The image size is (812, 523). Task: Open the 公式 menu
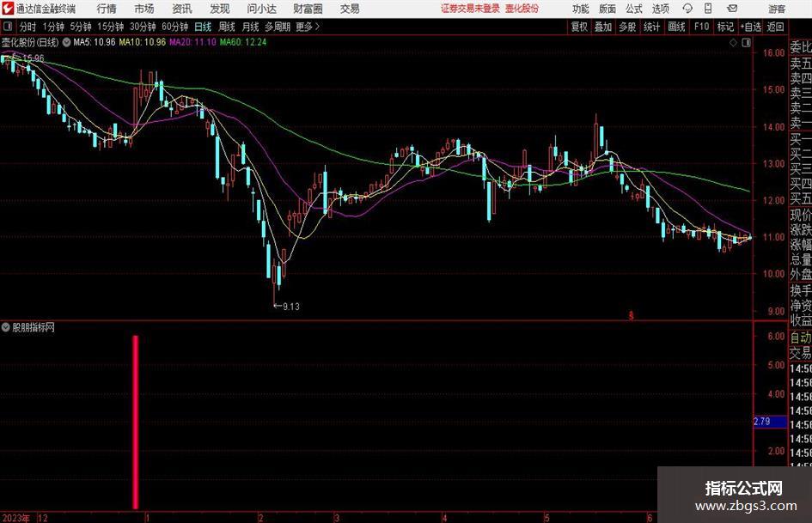coord(634,9)
